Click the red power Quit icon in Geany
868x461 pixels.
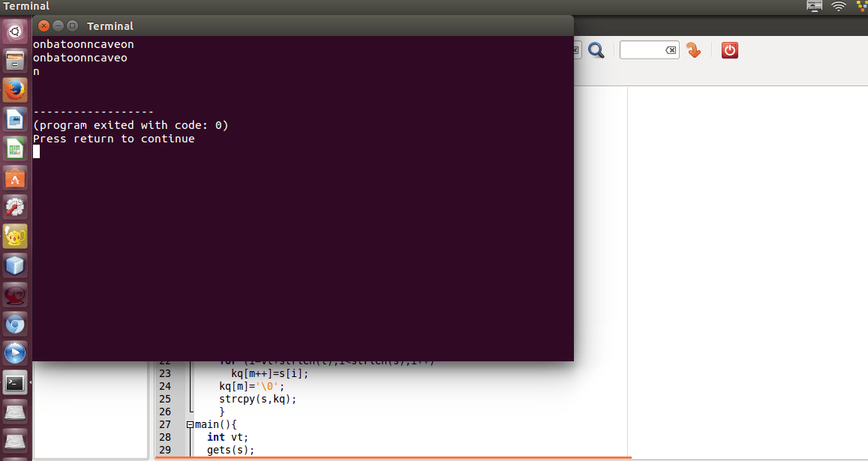pos(730,50)
